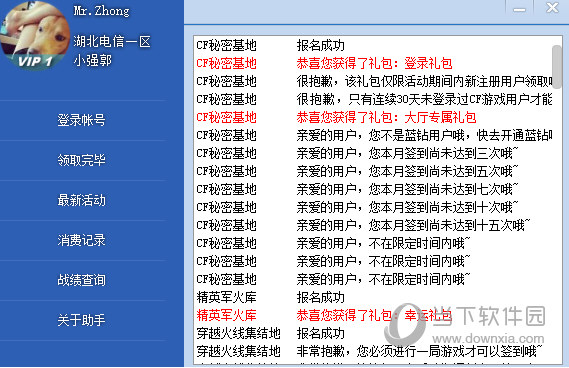Select the red 大厅专属礼包 log row

[x=374, y=117]
